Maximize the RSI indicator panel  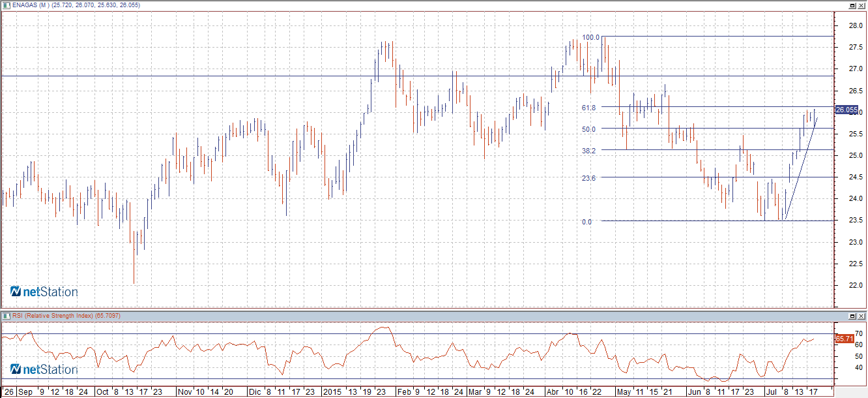coord(852,316)
